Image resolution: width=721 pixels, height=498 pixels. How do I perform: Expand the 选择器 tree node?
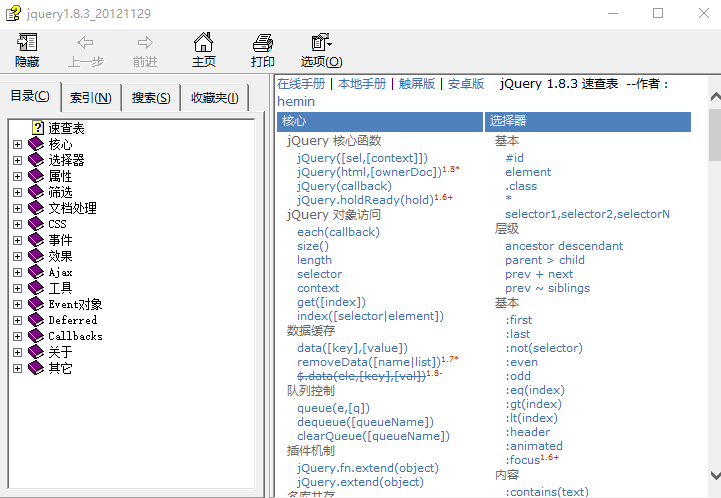click(17, 160)
